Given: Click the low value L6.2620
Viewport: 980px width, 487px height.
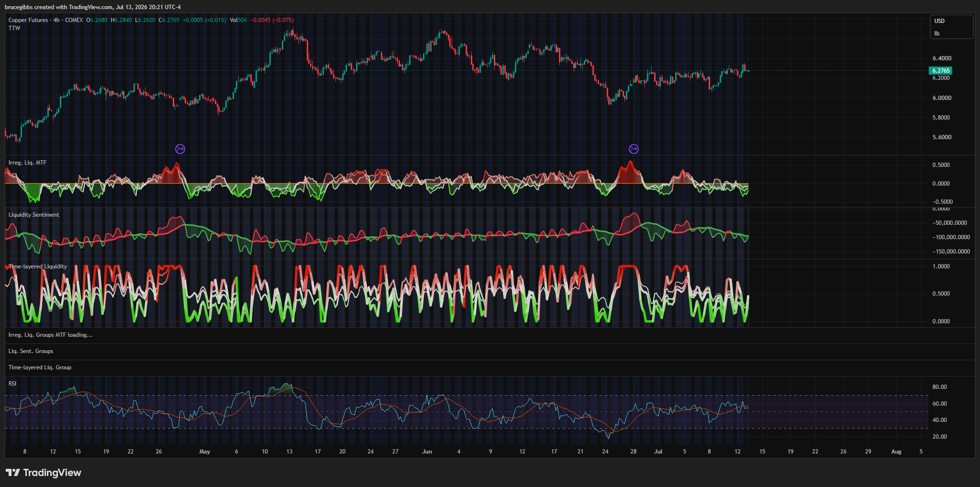Looking at the screenshot, I should coord(145,20).
